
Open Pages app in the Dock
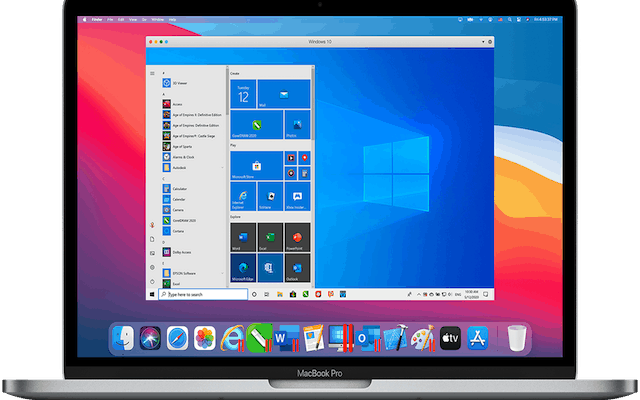[x=313, y=338]
